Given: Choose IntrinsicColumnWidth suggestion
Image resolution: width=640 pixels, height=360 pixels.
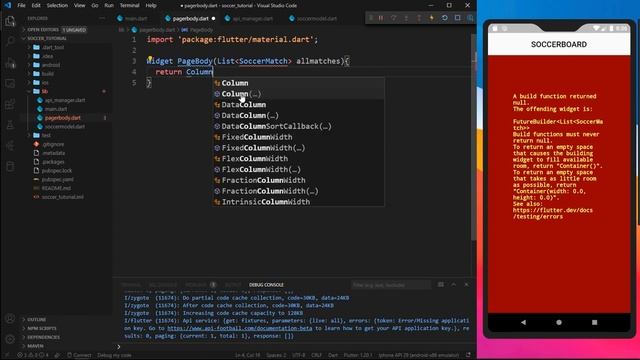Looking at the screenshot, I should point(298,202).
